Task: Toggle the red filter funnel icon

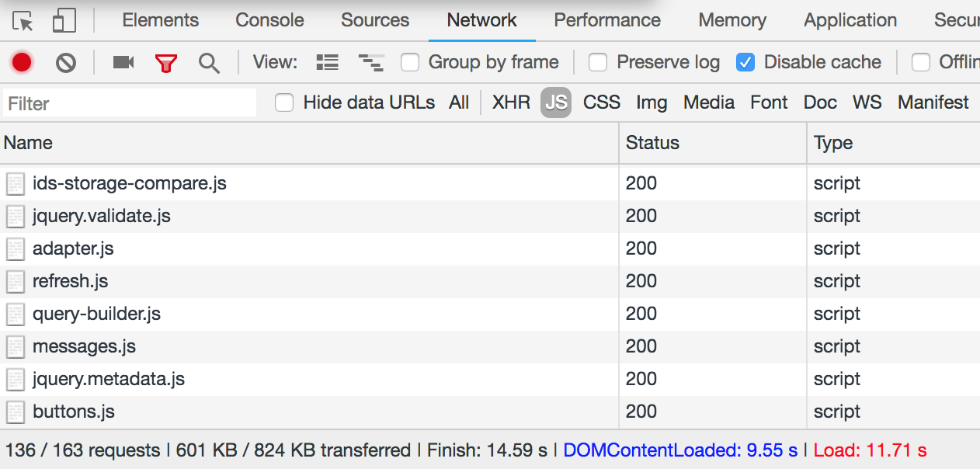Action: [165, 63]
